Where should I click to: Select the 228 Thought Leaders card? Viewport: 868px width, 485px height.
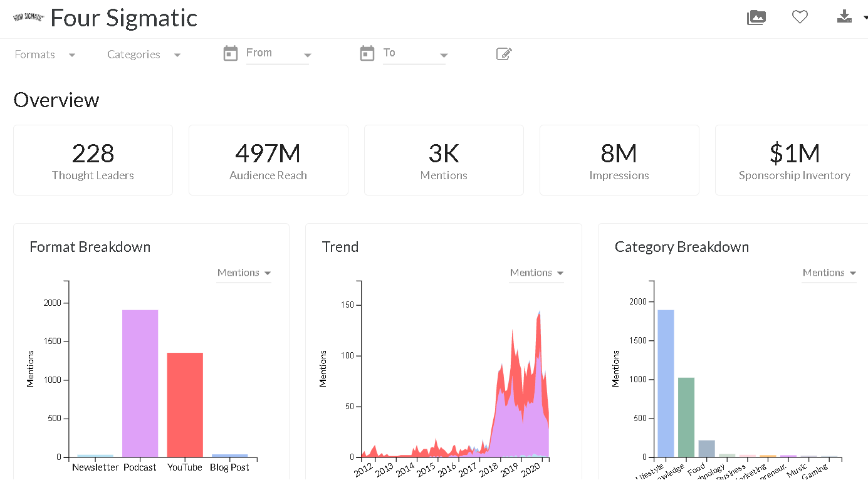click(93, 160)
